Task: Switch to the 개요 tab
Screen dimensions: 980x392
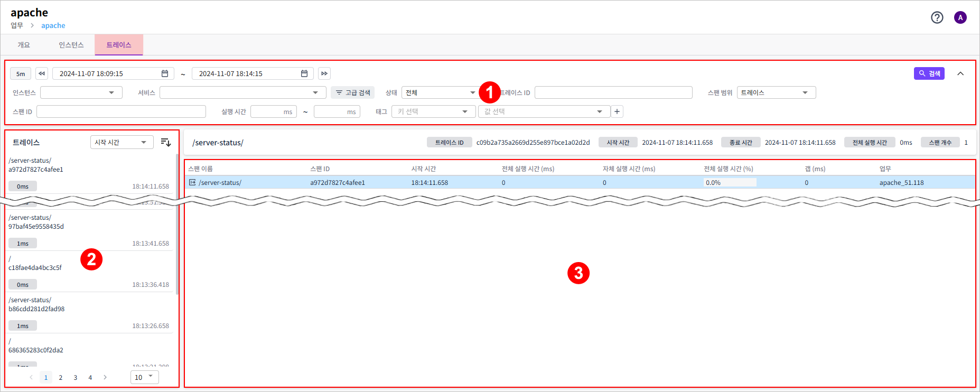Action: pos(24,45)
